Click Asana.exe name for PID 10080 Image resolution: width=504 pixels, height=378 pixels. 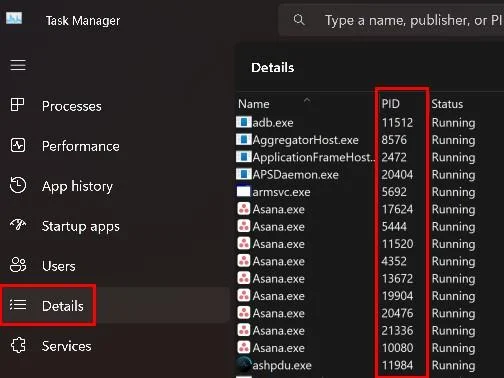coord(279,348)
